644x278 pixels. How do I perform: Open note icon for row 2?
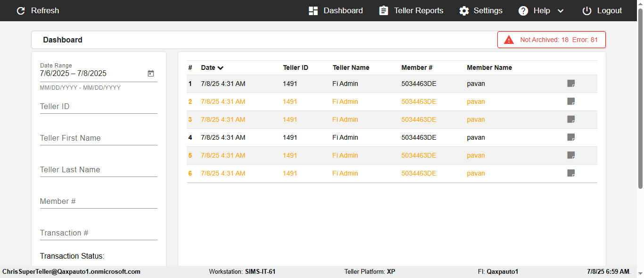point(571,101)
